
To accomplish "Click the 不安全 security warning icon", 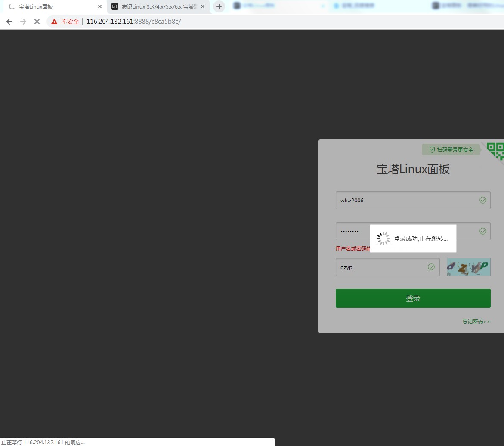I will click(54, 22).
